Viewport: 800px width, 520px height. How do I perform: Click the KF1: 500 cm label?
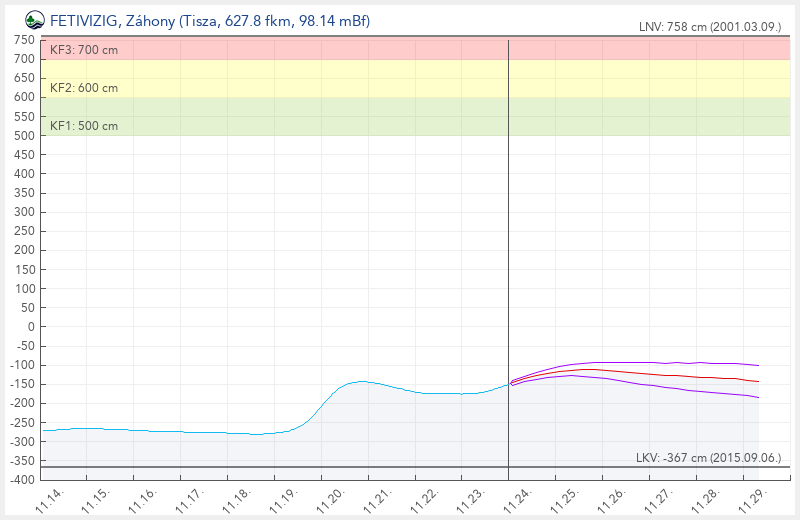[84, 126]
